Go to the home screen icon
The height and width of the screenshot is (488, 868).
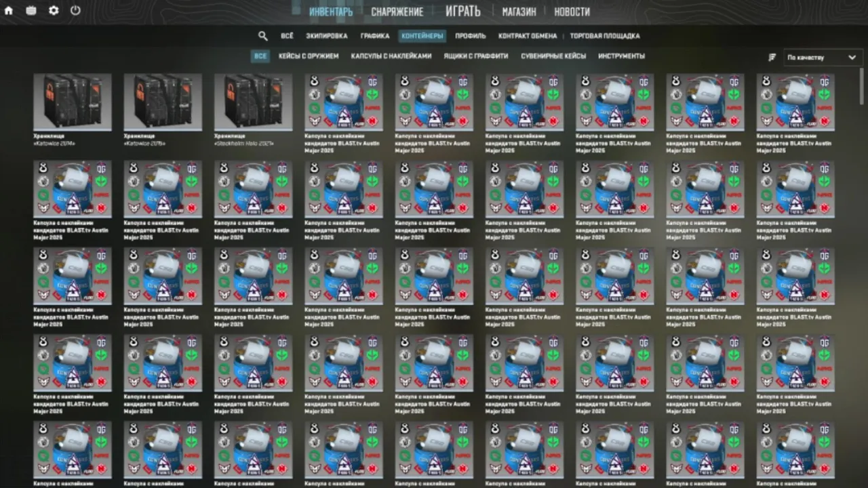(9, 11)
